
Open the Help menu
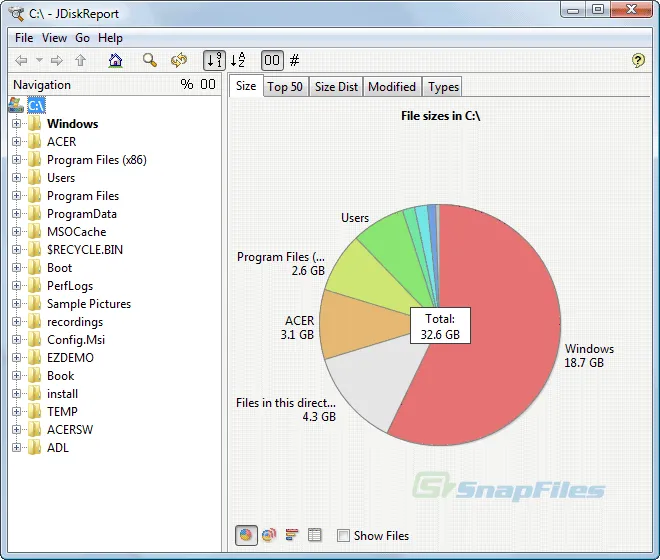coord(110,38)
